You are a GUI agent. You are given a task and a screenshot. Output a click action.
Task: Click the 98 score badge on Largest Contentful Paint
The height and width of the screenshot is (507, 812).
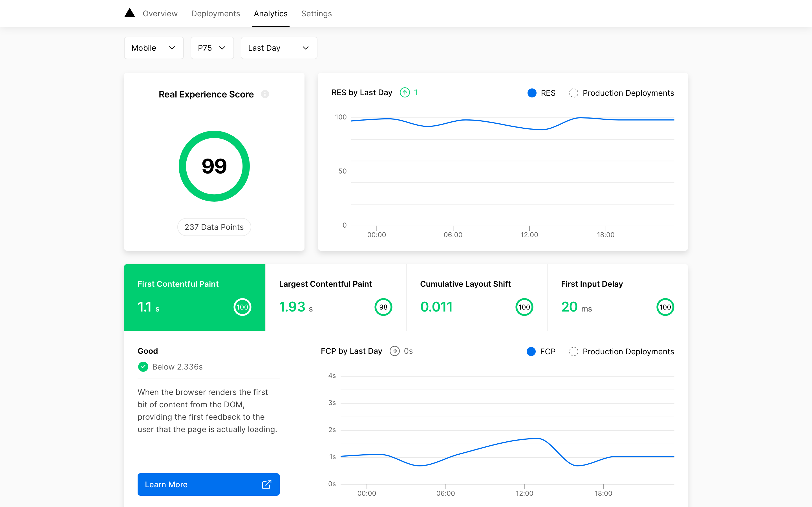click(383, 306)
